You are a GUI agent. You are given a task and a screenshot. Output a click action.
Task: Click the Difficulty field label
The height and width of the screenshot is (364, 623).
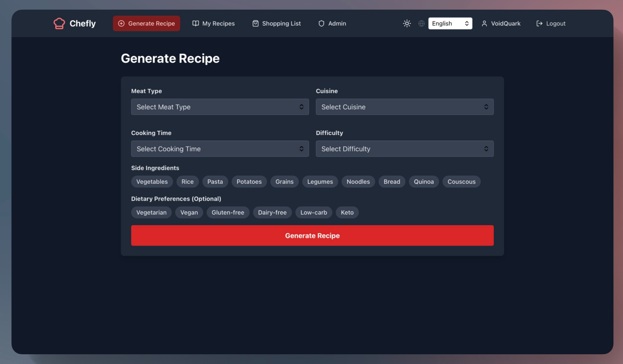(x=329, y=133)
